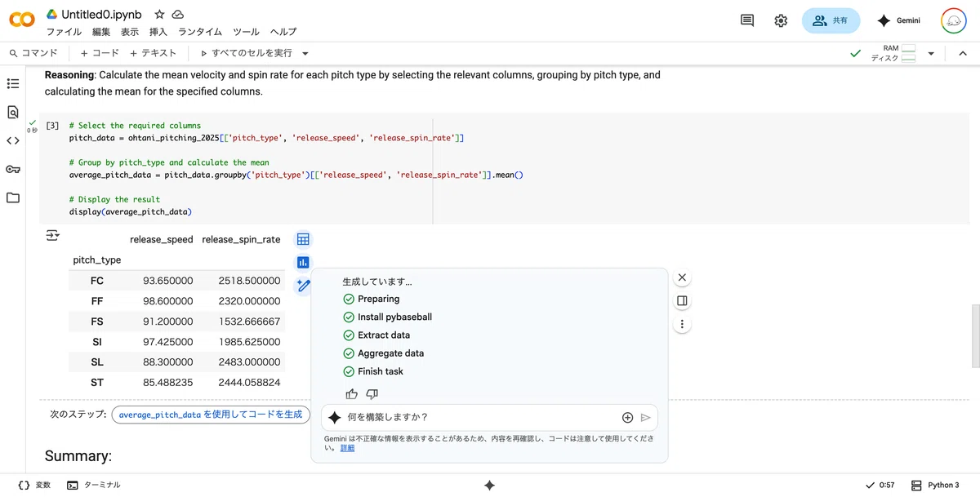Click the ST row label
The height and width of the screenshot is (497, 980).
(x=97, y=383)
